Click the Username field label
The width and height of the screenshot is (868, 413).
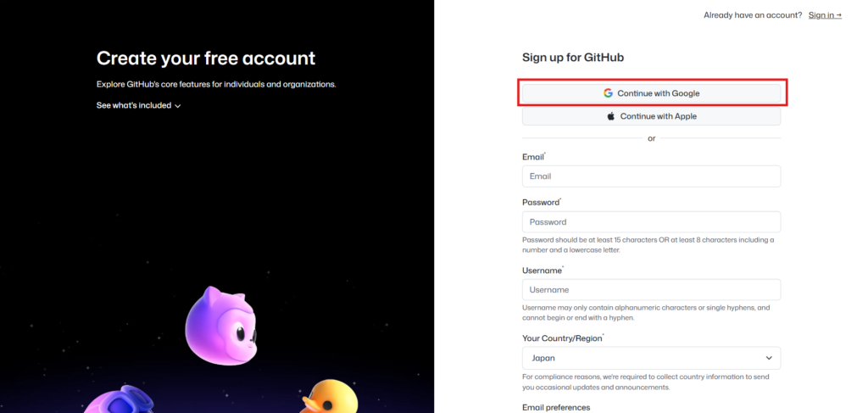pos(542,271)
